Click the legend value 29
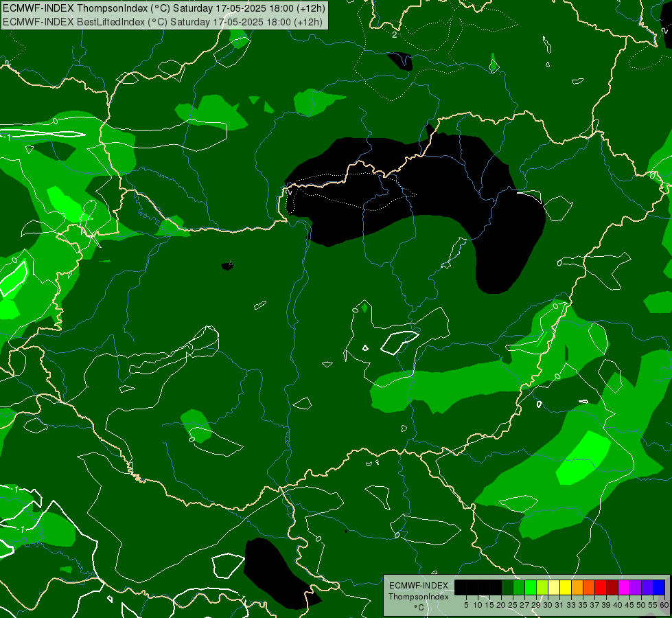The width and height of the screenshot is (672, 618). (x=536, y=605)
